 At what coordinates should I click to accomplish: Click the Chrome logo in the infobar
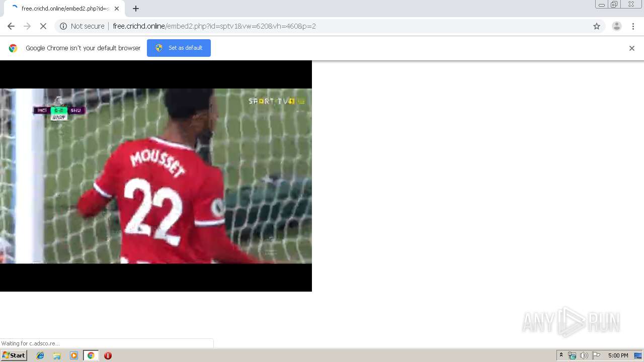pos(13,48)
